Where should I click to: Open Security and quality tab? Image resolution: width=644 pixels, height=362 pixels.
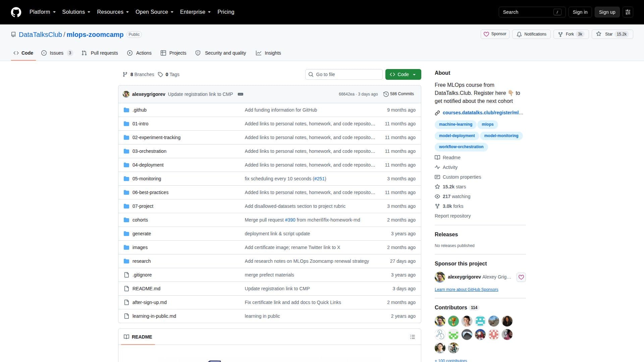pos(221,53)
